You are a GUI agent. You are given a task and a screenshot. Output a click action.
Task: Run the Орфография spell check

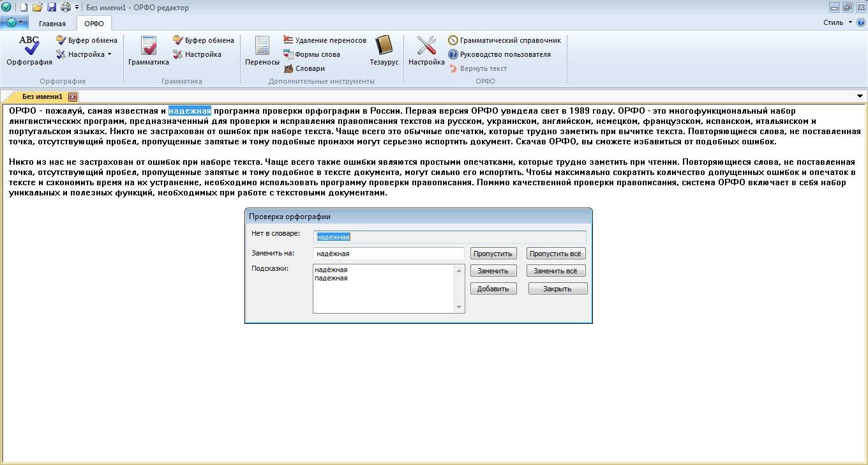(x=29, y=50)
